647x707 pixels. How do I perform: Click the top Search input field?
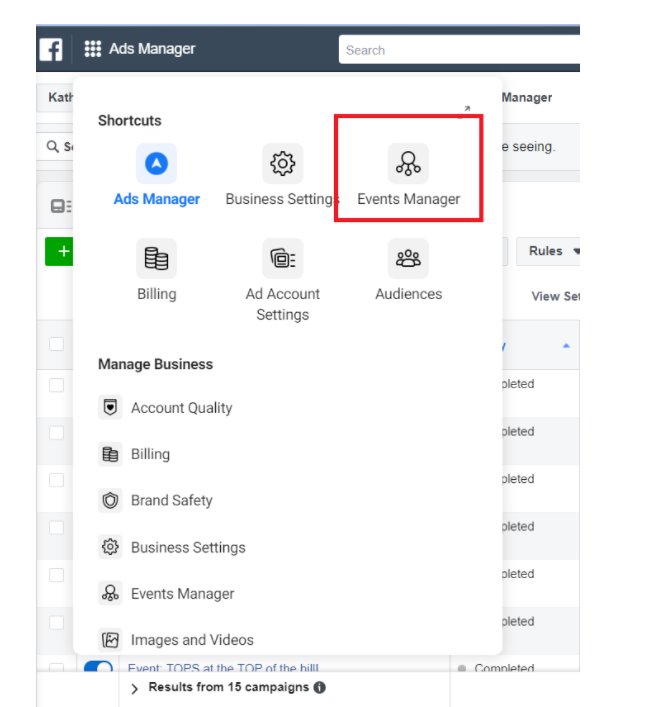tap(459, 50)
